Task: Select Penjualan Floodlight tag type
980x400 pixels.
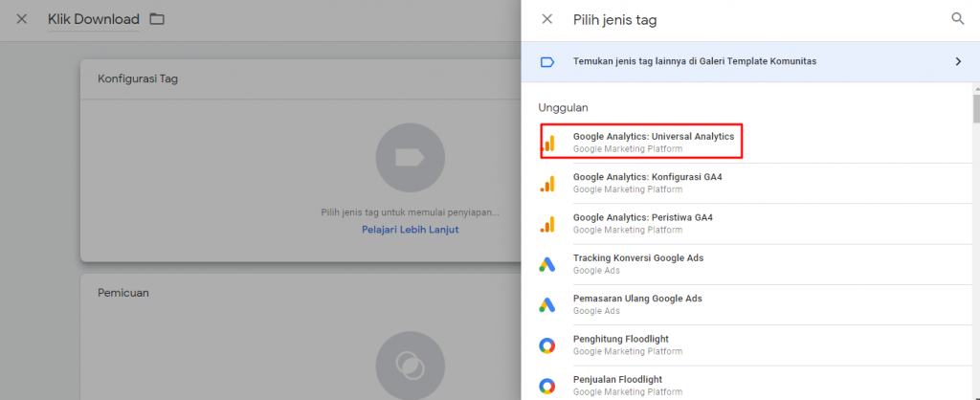Action: click(x=756, y=384)
